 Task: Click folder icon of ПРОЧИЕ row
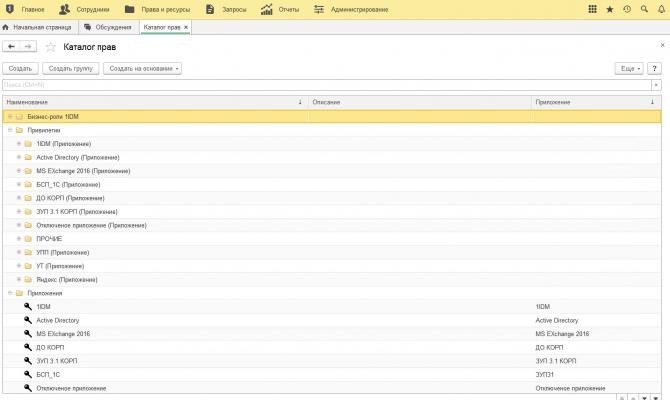[28, 238]
